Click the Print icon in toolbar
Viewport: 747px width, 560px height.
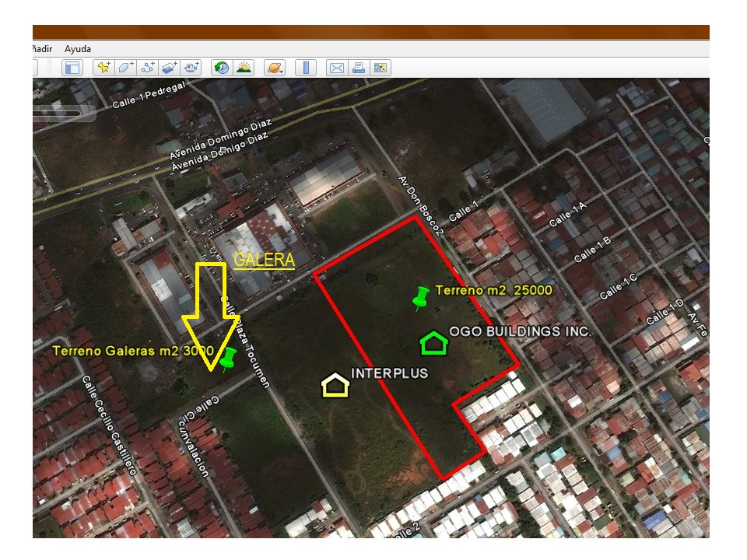click(x=359, y=68)
